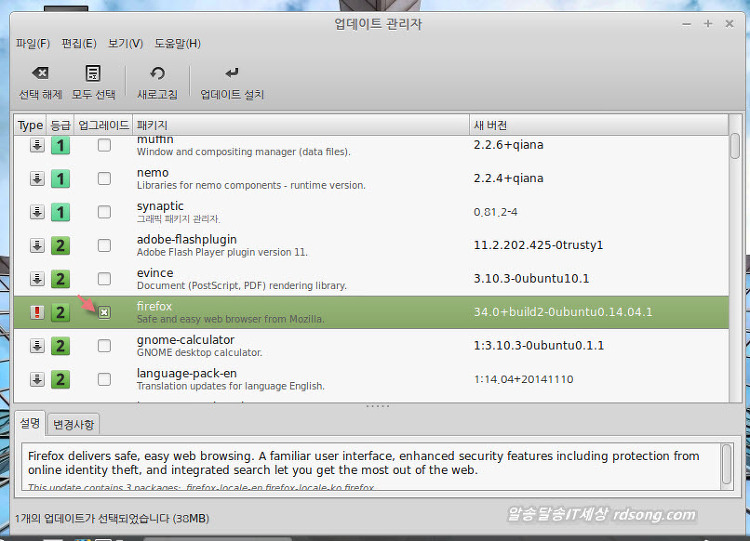
Task: Click the level 2 badge beside adobe-flashplugin
Action: pos(60,246)
